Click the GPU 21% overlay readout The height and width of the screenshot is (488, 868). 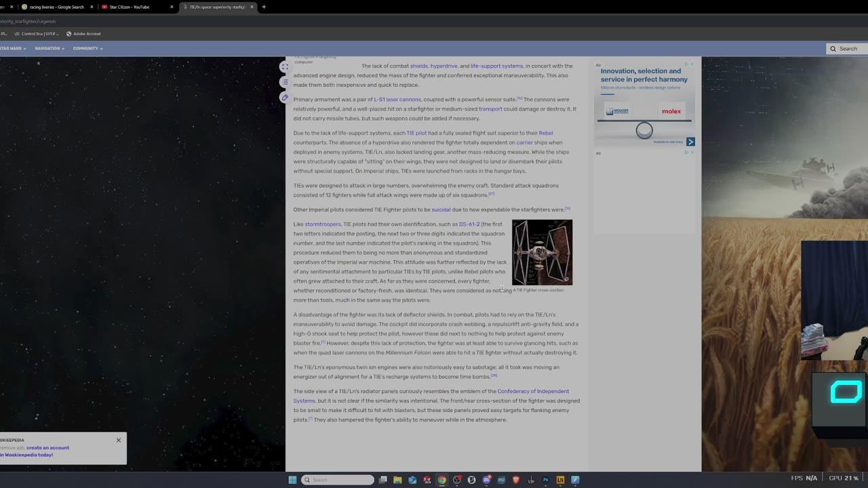click(x=844, y=478)
